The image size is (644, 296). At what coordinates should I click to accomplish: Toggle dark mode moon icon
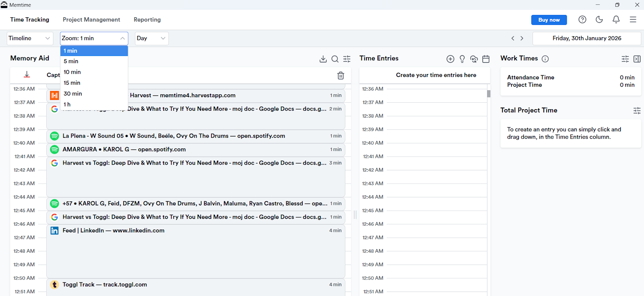tap(599, 19)
